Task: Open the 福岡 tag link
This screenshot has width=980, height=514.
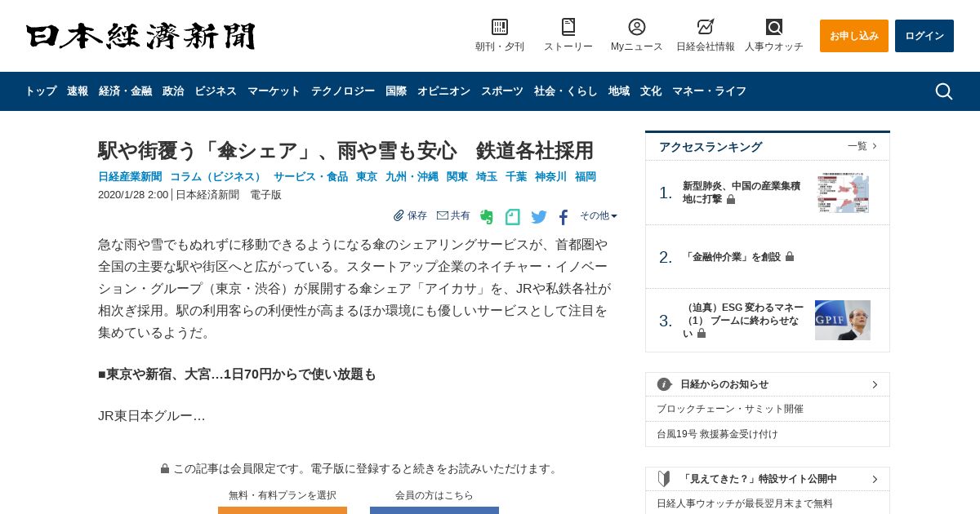Action: 586,176
